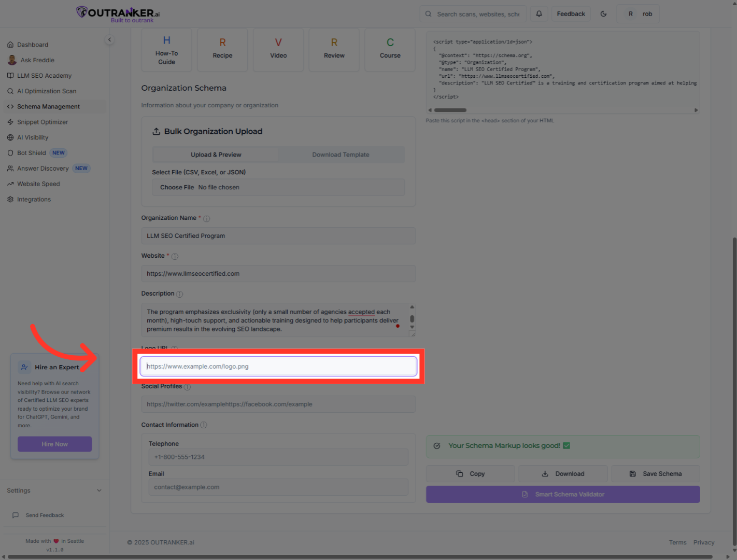Viewport: 737px width, 560px height.
Task: Open Ask Freddie via avatar icon
Action: [12, 60]
